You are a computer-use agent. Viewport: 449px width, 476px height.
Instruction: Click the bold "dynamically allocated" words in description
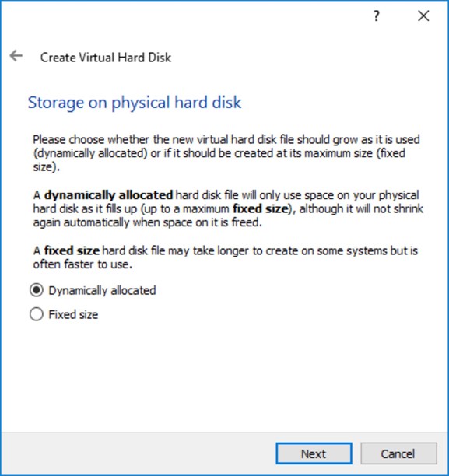pyautogui.click(x=109, y=195)
